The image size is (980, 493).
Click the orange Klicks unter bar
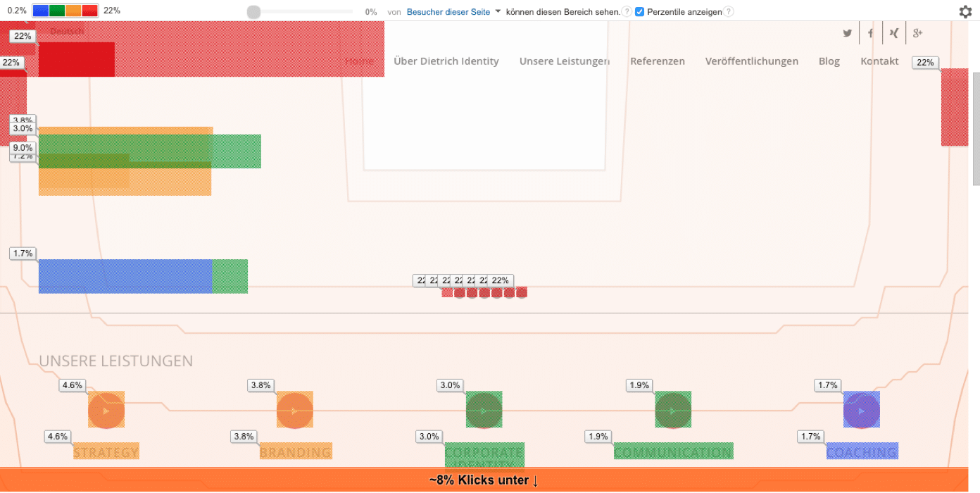point(484,480)
